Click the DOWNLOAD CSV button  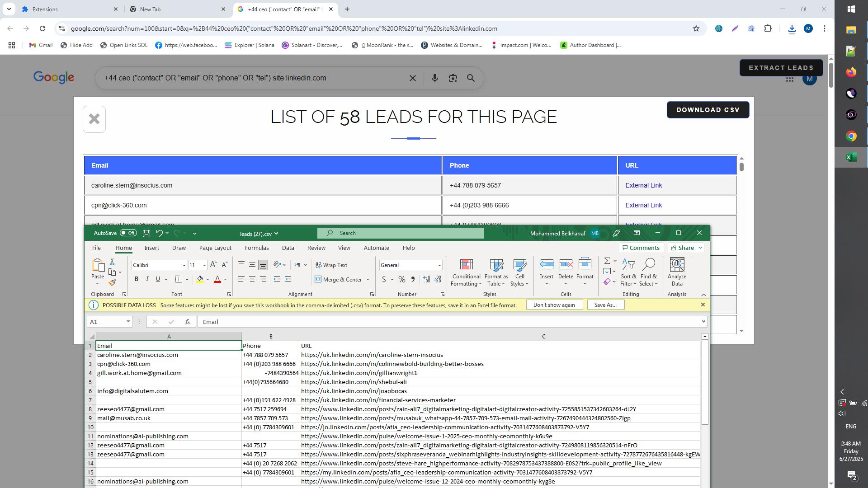(x=708, y=109)
